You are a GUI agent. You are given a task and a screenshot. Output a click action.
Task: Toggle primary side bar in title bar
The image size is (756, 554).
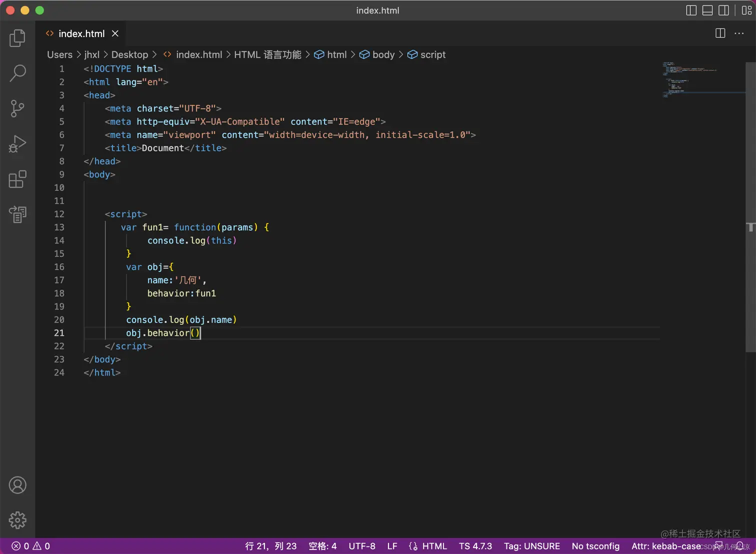[691, 10]
